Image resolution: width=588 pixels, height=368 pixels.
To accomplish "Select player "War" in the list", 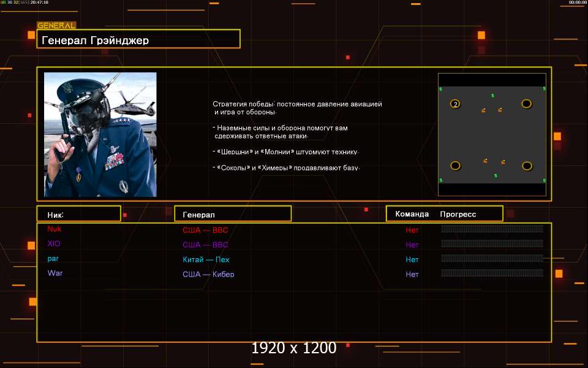I will coord(55,273).
